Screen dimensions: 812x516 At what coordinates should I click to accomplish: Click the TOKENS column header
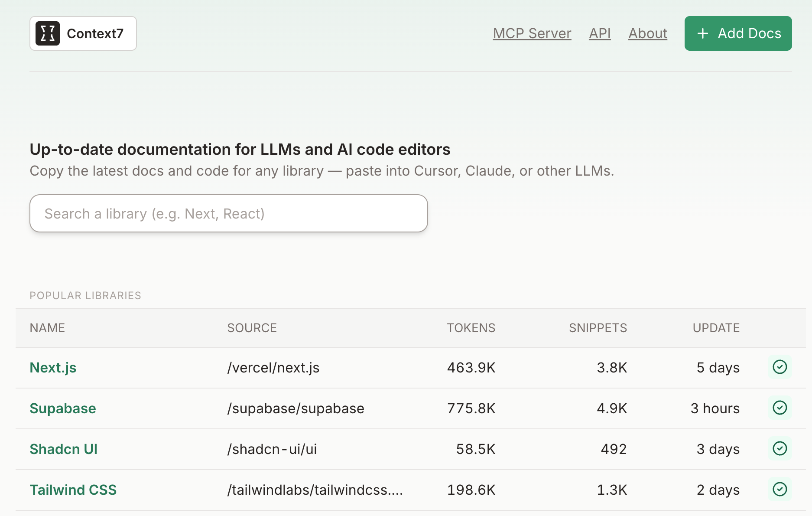coord(471,328)
